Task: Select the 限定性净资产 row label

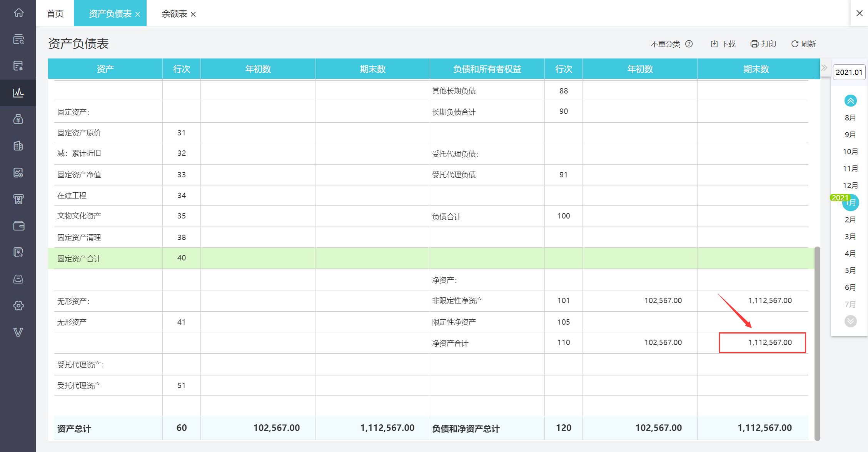Action: 454,322
